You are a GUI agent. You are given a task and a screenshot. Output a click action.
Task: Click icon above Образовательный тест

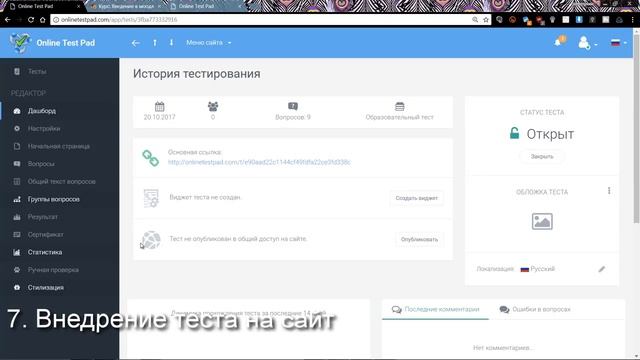400,107
